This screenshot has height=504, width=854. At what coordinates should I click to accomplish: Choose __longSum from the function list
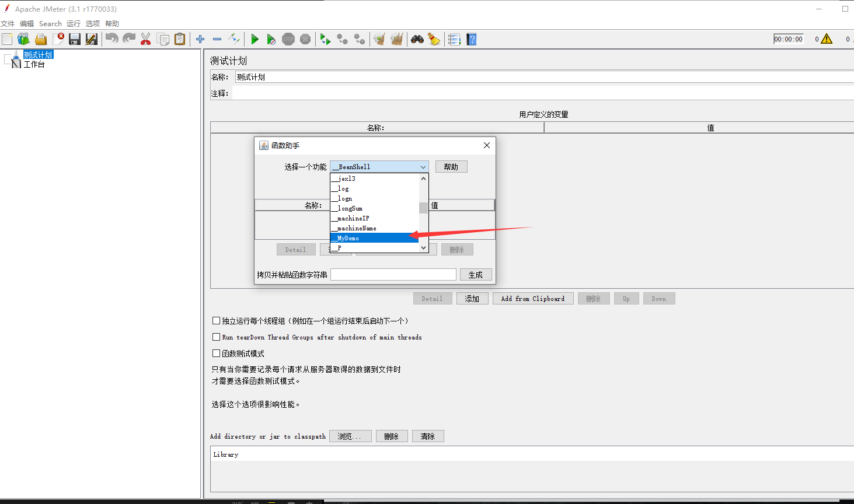click(374, 208)
